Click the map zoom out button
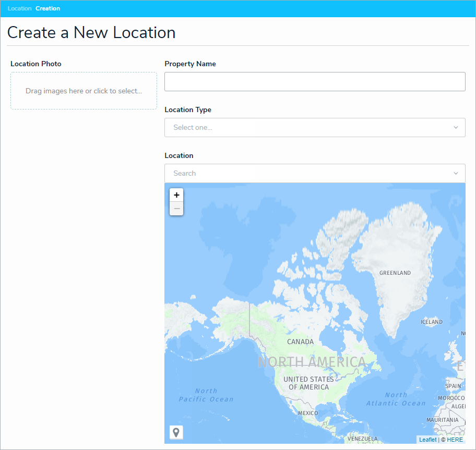This screenshot has height=450, width=476. pos(176,209)
